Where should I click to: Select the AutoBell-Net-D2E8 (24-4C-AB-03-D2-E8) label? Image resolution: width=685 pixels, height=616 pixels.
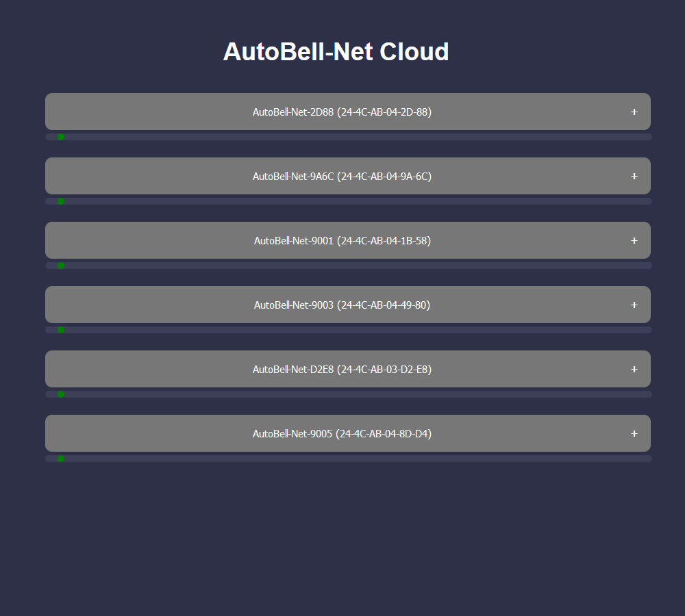[342, 370]
